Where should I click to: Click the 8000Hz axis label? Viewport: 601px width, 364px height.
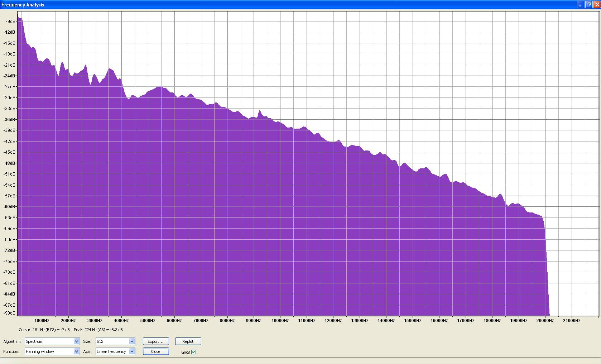[x=227, y=321]
